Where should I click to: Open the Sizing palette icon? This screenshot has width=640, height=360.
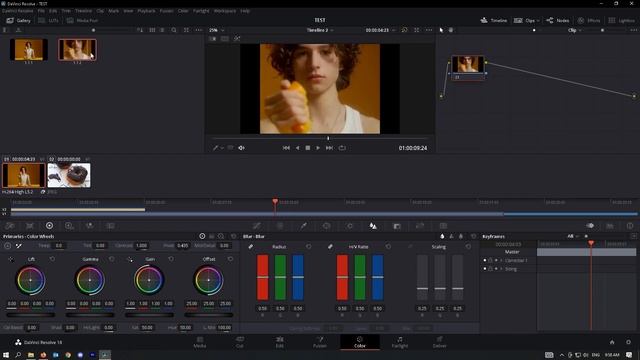[420, 226]
